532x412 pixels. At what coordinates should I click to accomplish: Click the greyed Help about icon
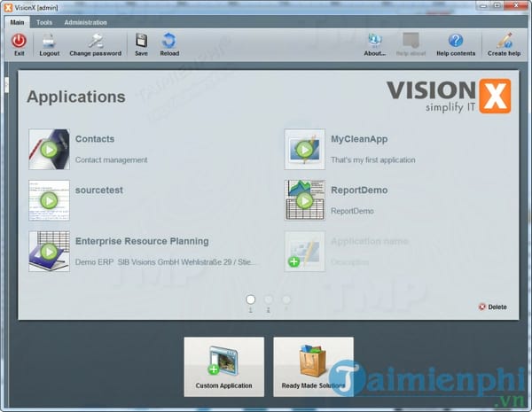coord(411,41)
